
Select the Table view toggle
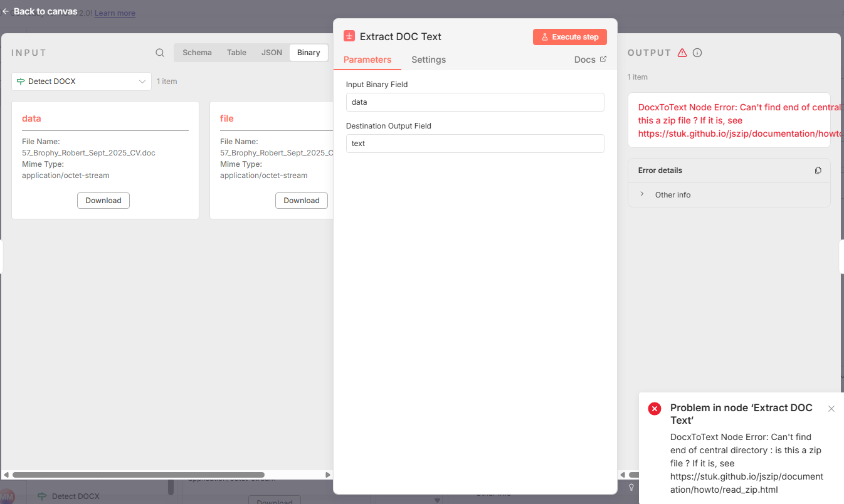coord(236,52)
